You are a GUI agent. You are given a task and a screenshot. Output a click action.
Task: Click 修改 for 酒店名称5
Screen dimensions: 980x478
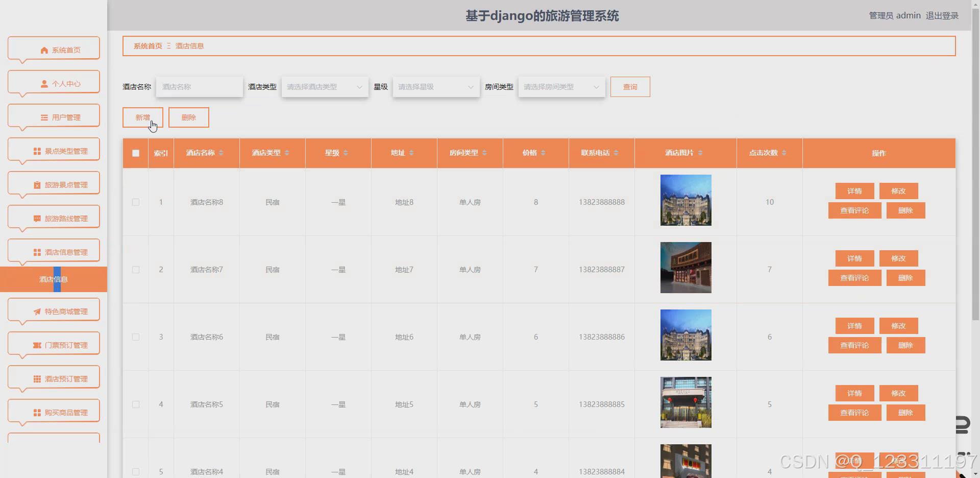(898, 393)
